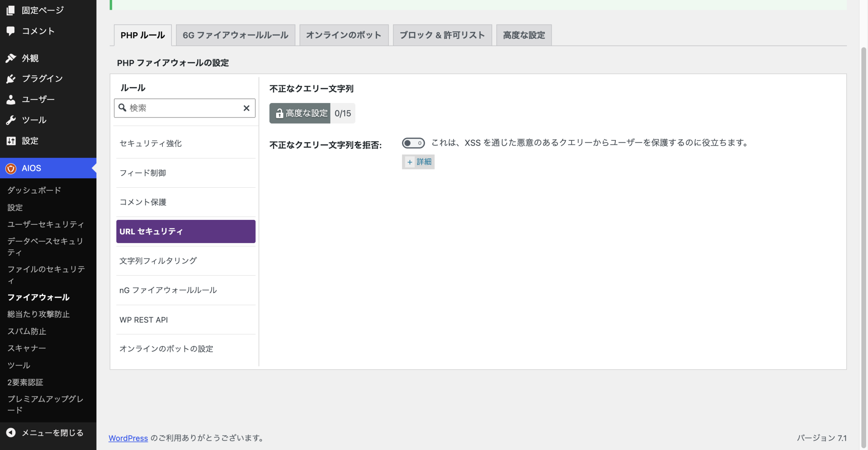Switch to the PHP ルール tab

coord(143,35)
